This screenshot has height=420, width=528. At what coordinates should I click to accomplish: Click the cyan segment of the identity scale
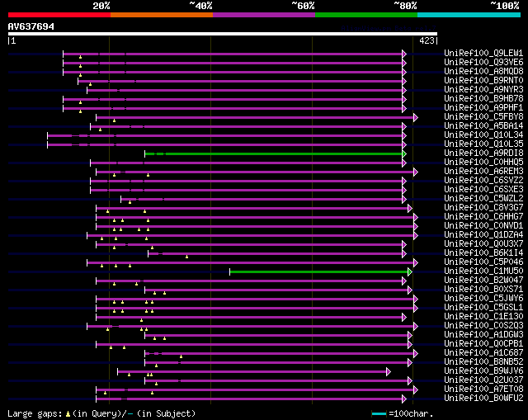click(x=469, y=15)
